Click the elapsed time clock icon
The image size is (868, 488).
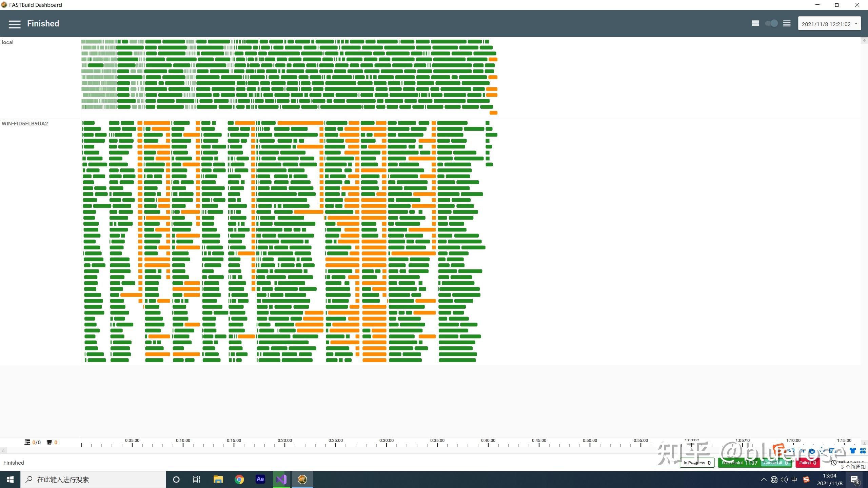point(834,463)
